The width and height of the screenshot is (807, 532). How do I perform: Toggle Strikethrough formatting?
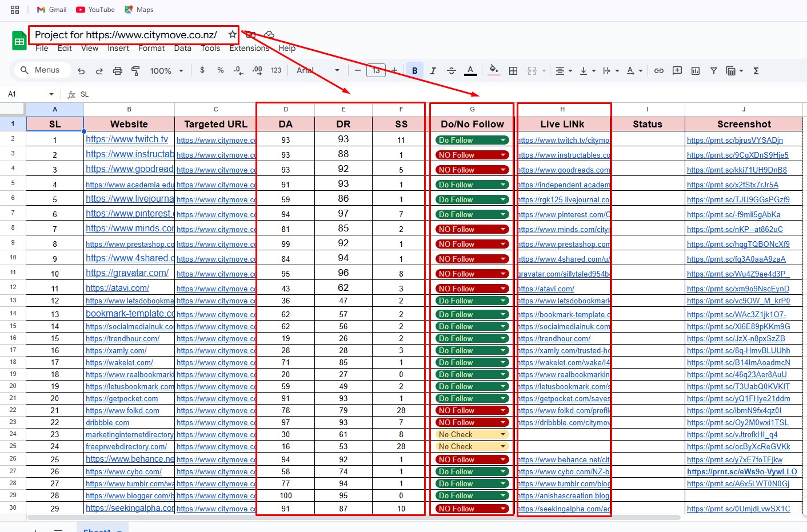[x=452, y=71]
